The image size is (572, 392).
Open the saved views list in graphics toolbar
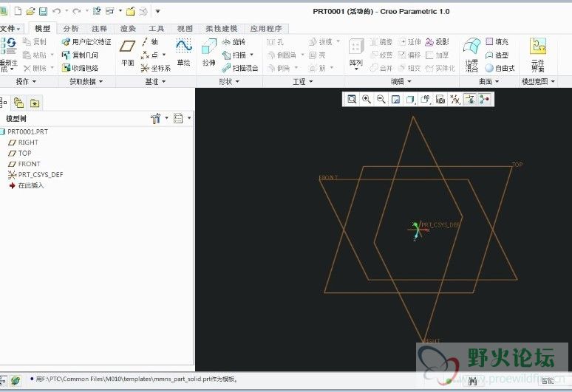pyautogui.click(x=426, y=99)
